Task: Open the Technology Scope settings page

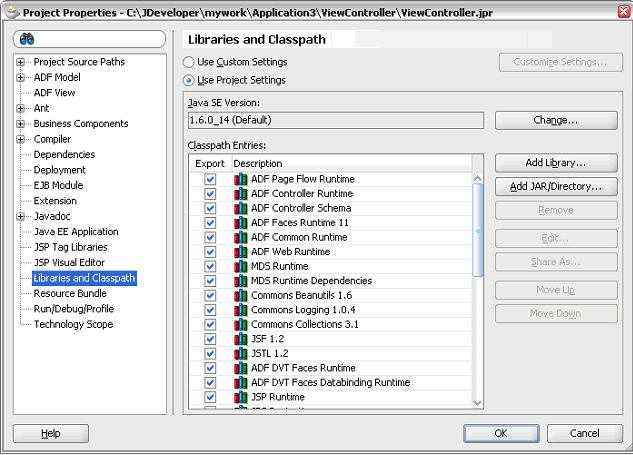Action: tap(73, 324)
